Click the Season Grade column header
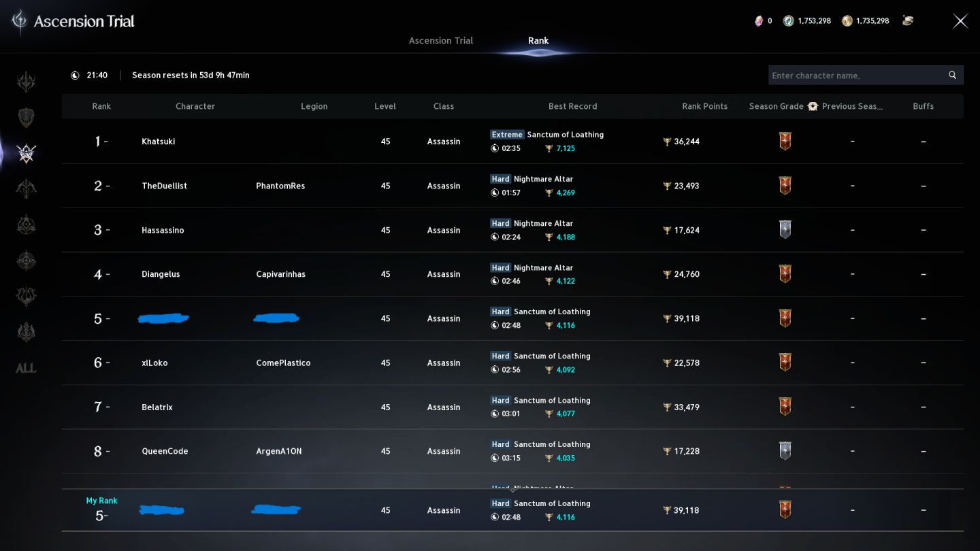The height and width of the screenshot is (551, 980). click(777, 106)
